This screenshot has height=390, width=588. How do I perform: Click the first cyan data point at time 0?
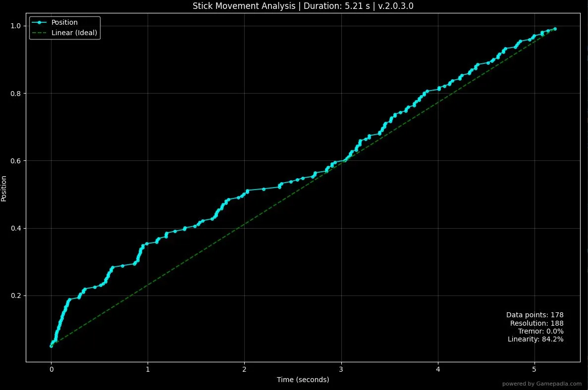pyautogui.click(x=52, y=346)
